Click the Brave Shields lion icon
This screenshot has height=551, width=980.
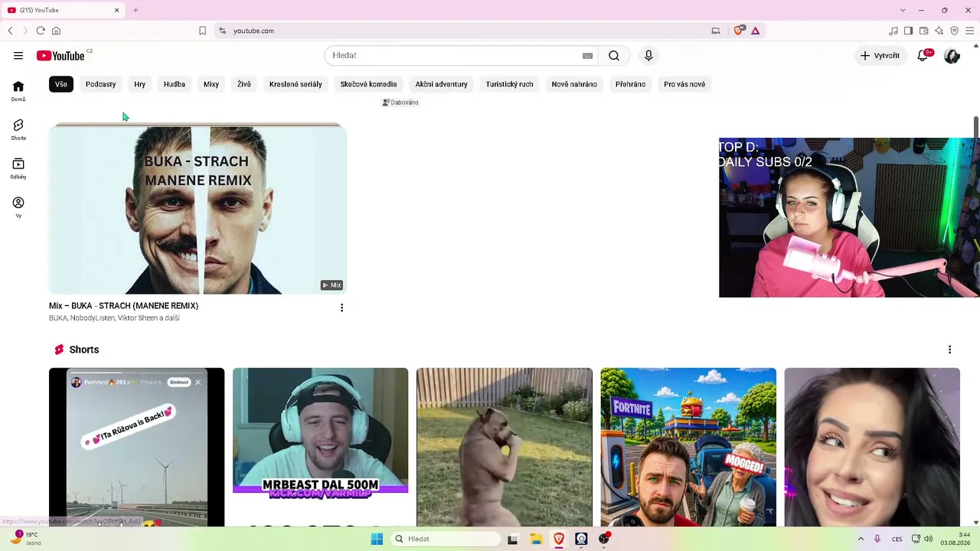pyautogui.click(x=739, y=31)
